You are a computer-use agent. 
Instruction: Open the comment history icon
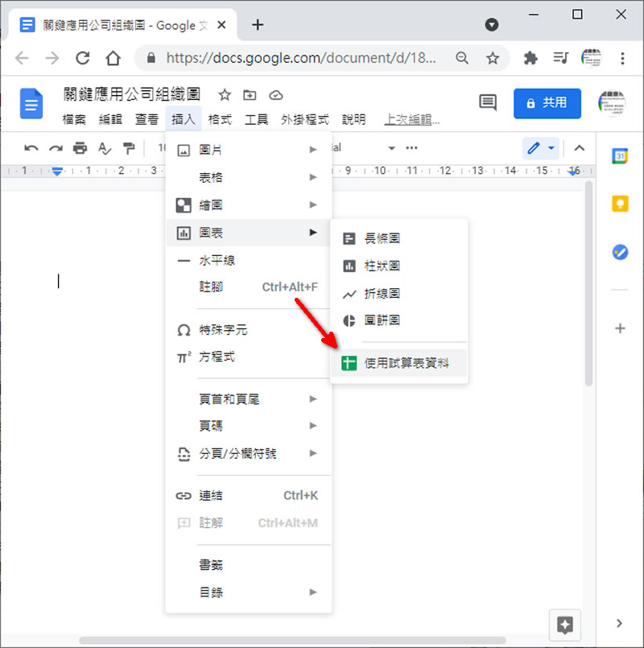coord(488,102)
